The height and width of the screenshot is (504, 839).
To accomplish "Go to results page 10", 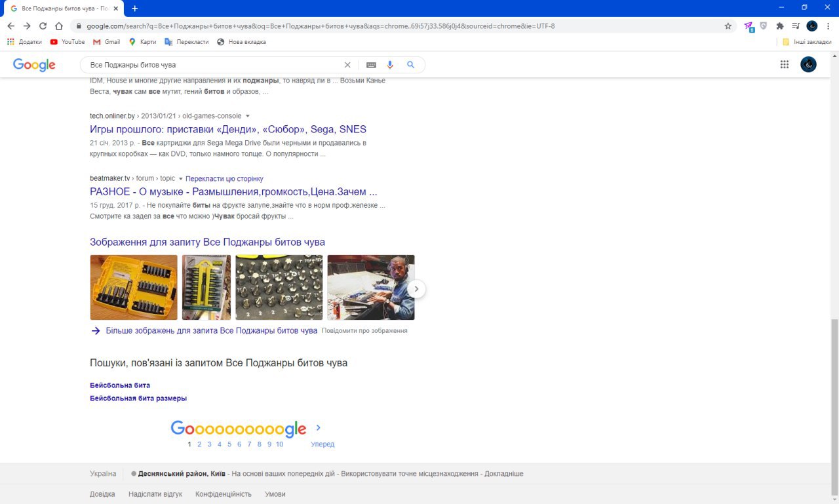I will pos(279,444).
